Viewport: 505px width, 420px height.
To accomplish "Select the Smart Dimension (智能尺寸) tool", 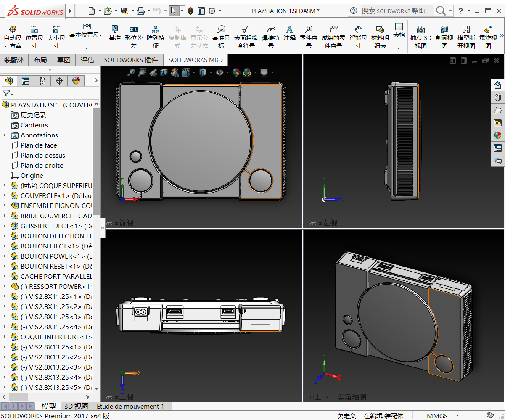I will (358, 37).
